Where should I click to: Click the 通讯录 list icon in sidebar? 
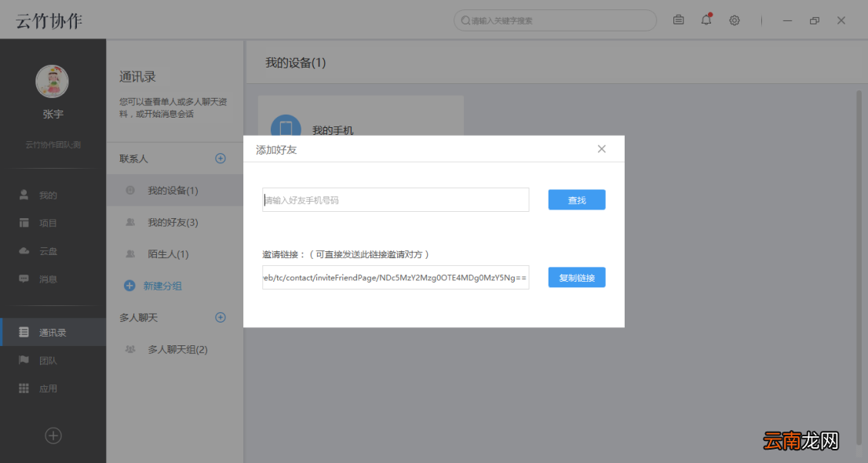[24, 332]
